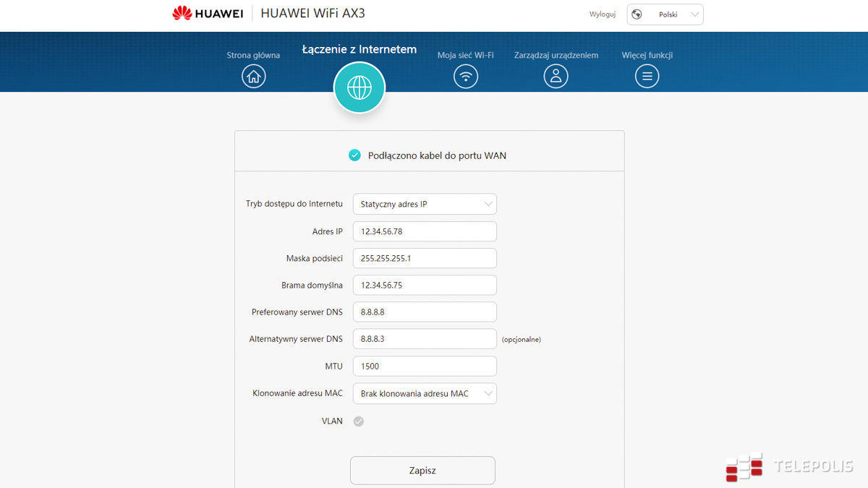Click the globe icon for Łączenie z Internetem
Image resolution: width=868 pixels, height=488 pixels.
359,87
